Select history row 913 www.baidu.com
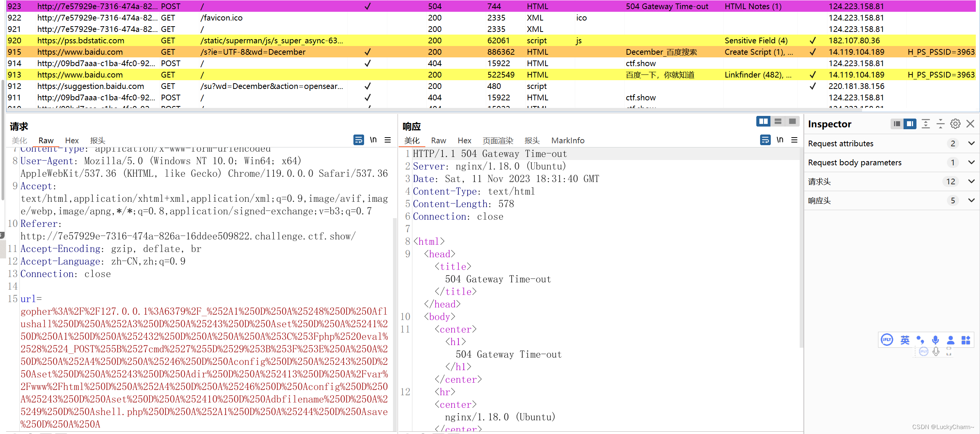The height and width of the screenshot is (434, 980). tap(491, 74)
